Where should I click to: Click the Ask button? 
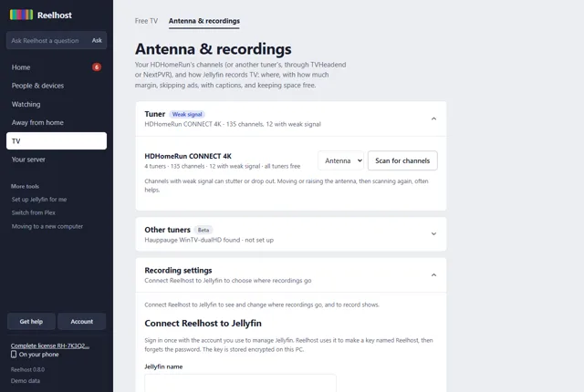pyautogui.click(x=97, y=40)
